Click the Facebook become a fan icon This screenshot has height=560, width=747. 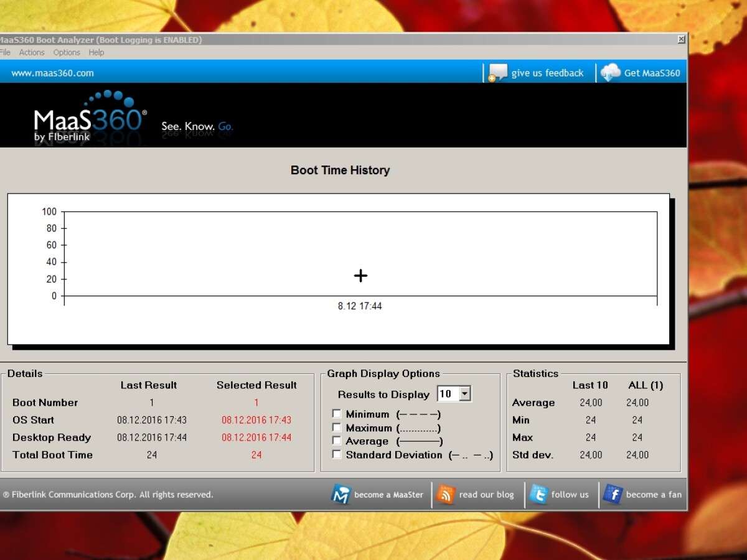click(x=613, y=495)
